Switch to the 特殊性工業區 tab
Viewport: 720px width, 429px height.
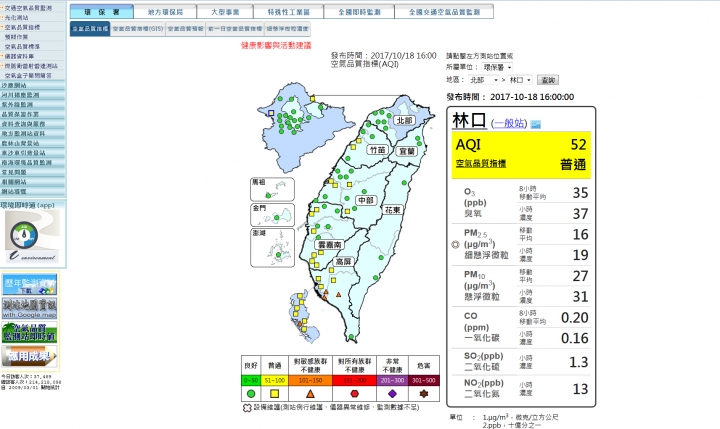pyautogui.click(x=288, y=12)
